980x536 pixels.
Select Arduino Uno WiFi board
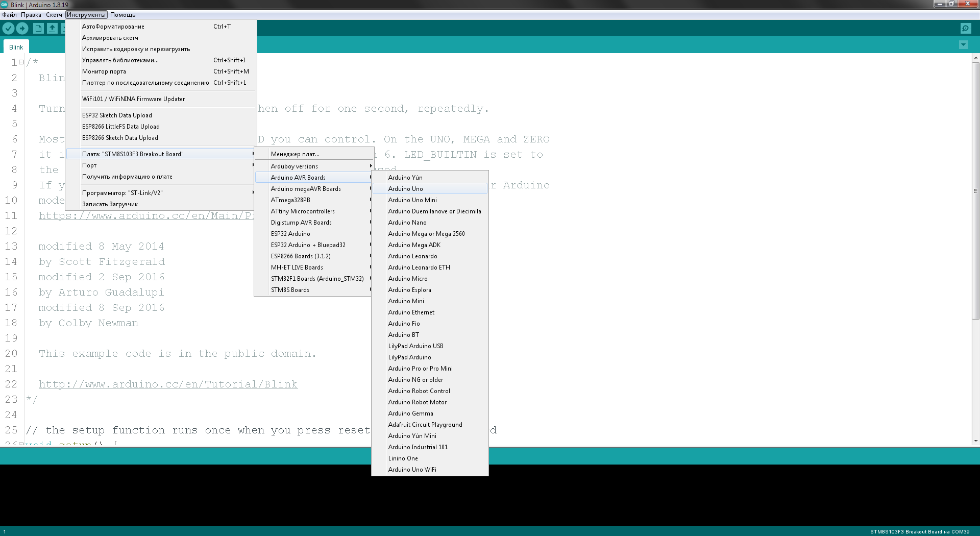tap(430, 470)
